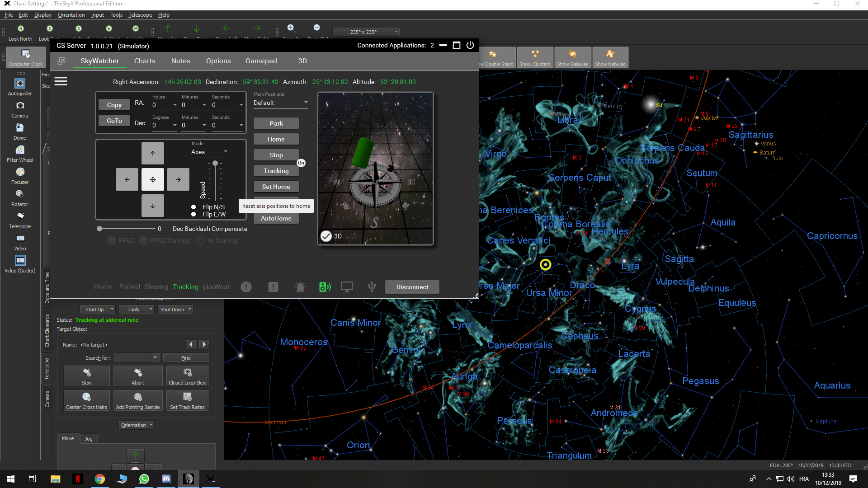The image size is (868, 488).
Task: Toggle the PPEC option
Action: [111, 240]
